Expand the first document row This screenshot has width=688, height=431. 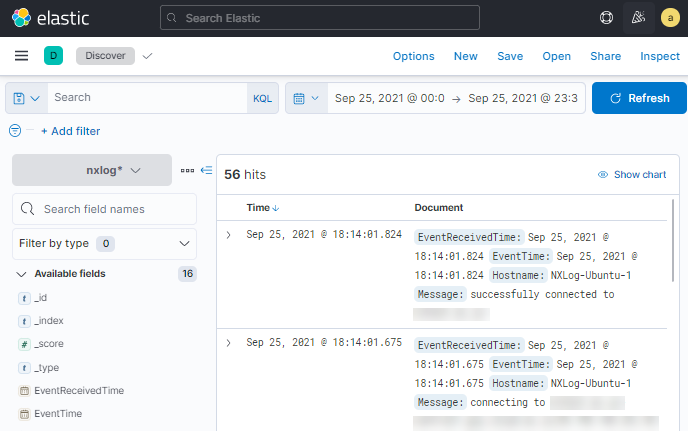(228, 235)
